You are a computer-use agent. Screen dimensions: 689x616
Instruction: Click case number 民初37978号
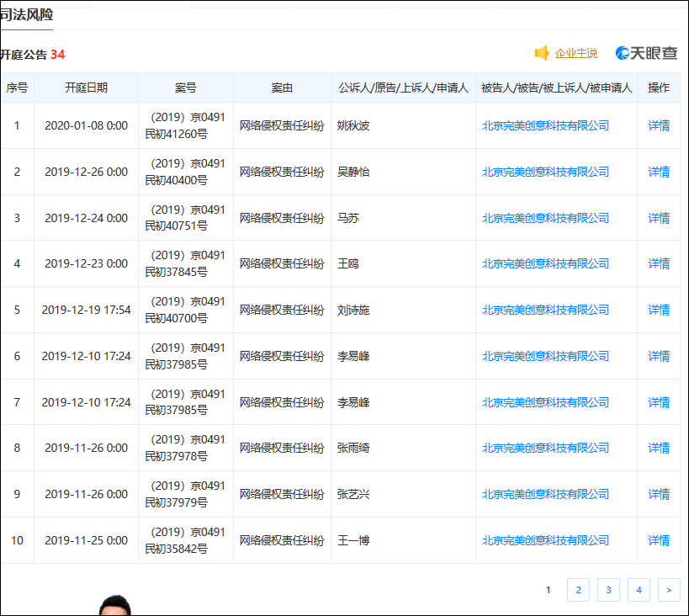pyautogui.click(x=176, y=456)
